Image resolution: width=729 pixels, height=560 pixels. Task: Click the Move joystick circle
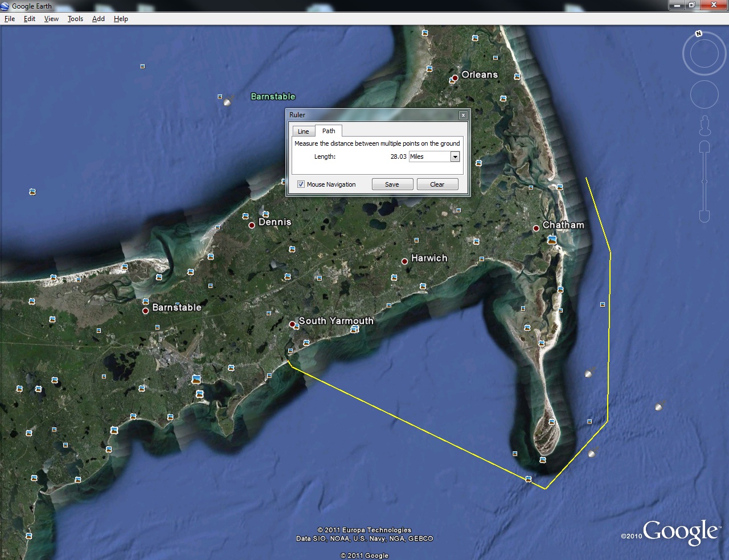pyautogui.click(x=705, y=94)
